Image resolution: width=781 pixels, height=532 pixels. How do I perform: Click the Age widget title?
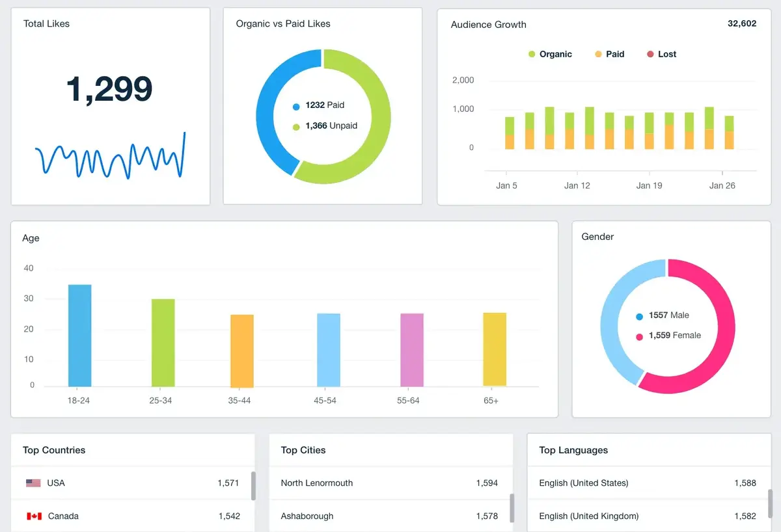click(31, 238)
